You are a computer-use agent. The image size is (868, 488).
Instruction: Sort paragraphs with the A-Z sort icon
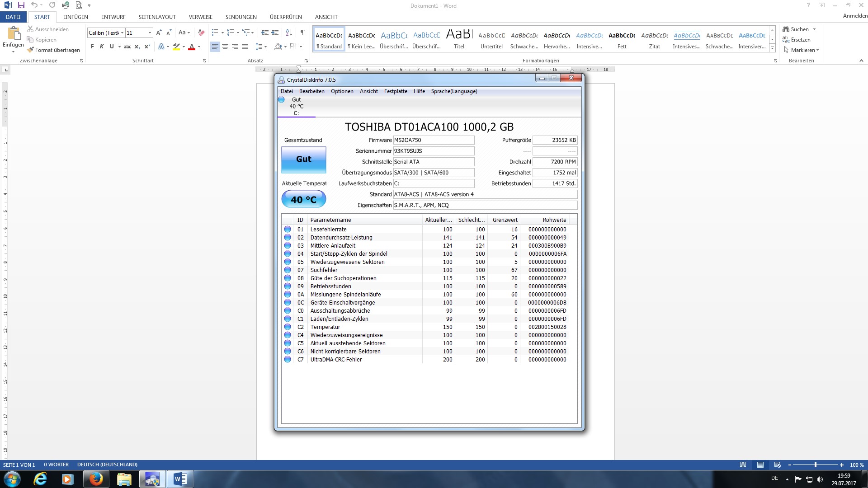pos(289,33)
